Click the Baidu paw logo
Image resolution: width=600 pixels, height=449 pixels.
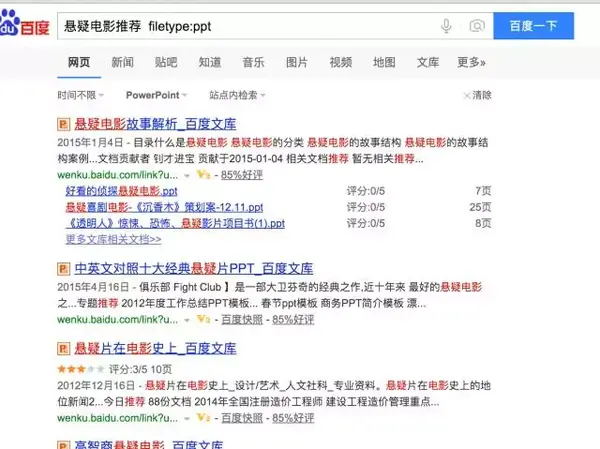pyautogui.click(x=9, y=22)
